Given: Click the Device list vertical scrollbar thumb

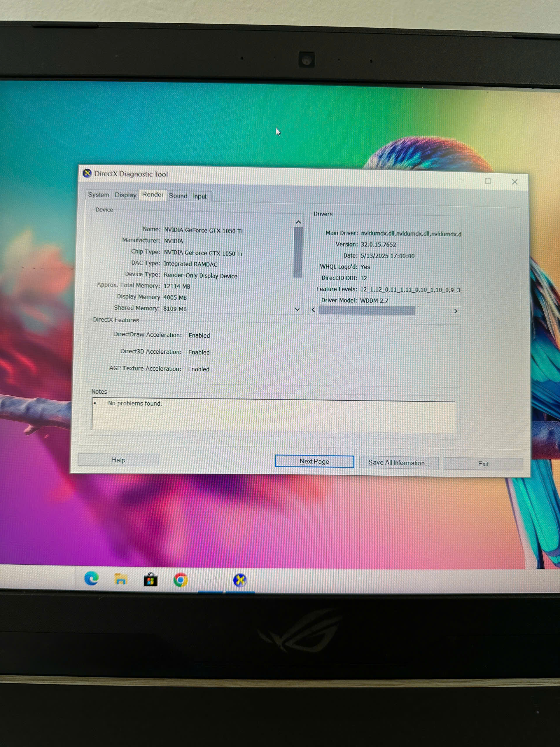Looking at the screenshot, I should tap(298, 252).
